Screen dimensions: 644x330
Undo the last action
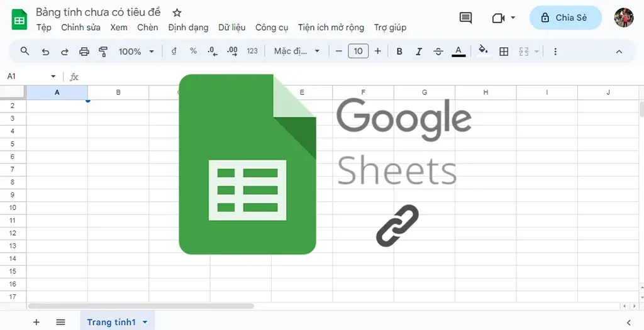[x=45, y=52]
